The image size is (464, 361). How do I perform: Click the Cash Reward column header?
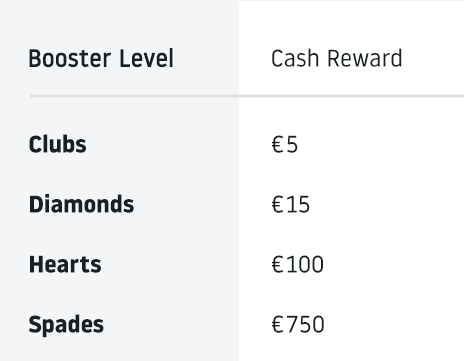(337, 58)
